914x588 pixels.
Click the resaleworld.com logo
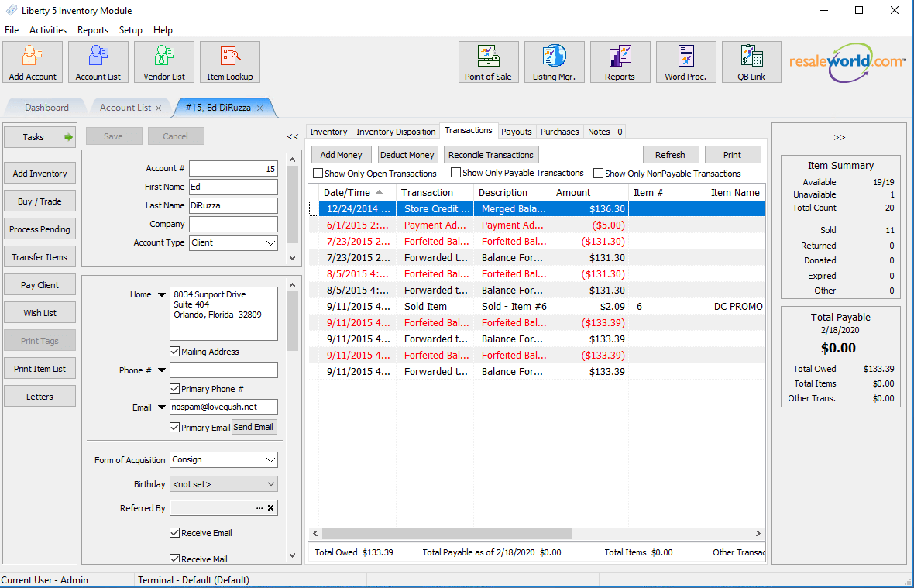(x=847, y=62)
